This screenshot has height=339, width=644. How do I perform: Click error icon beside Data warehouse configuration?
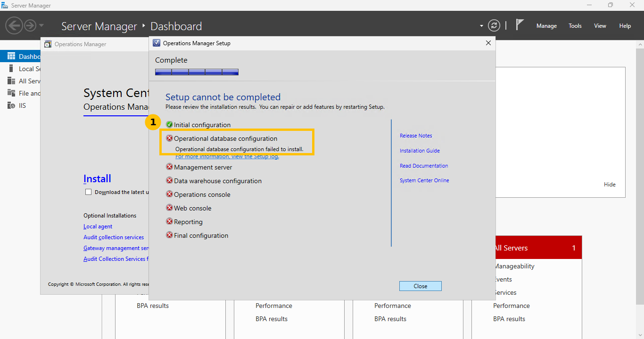(170, 180)
